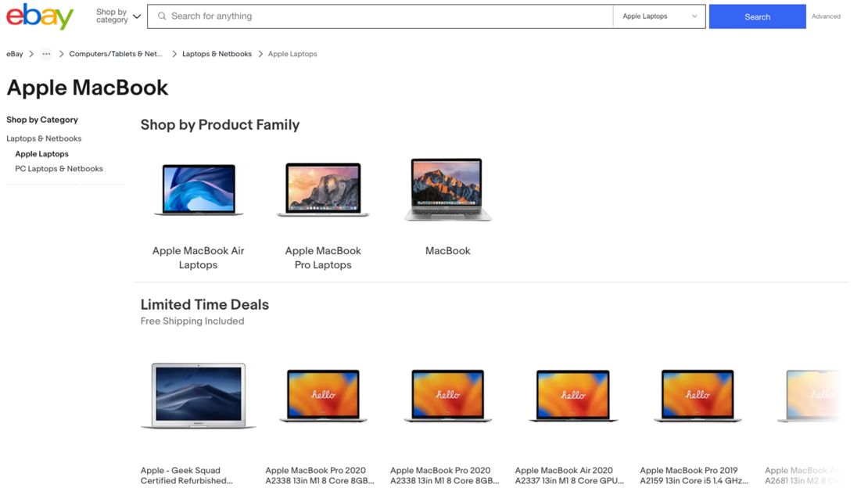Screen dimensions: 868x488
Task: Click the blue Search button
Action: tap(757, 16)
